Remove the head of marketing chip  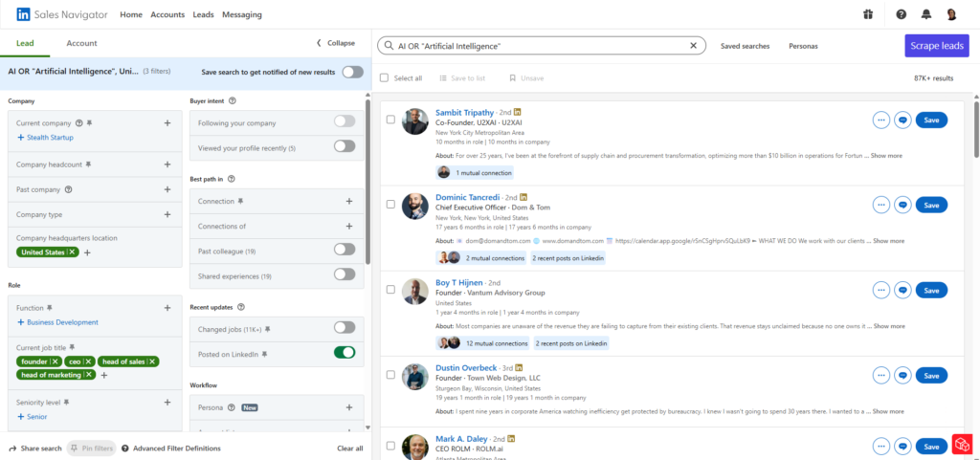pyautogui.click(x=89, y=375)
